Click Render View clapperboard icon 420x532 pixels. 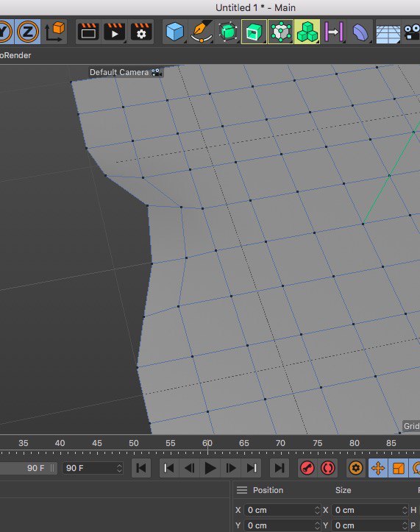point(88,32)
